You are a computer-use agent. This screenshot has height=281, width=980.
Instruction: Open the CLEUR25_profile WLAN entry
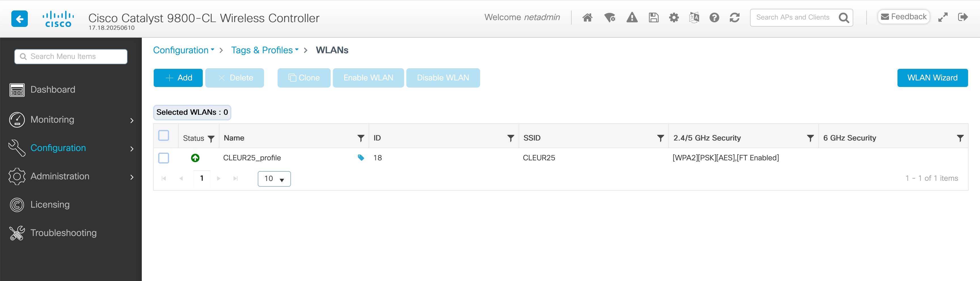click(x=252, y=158)
